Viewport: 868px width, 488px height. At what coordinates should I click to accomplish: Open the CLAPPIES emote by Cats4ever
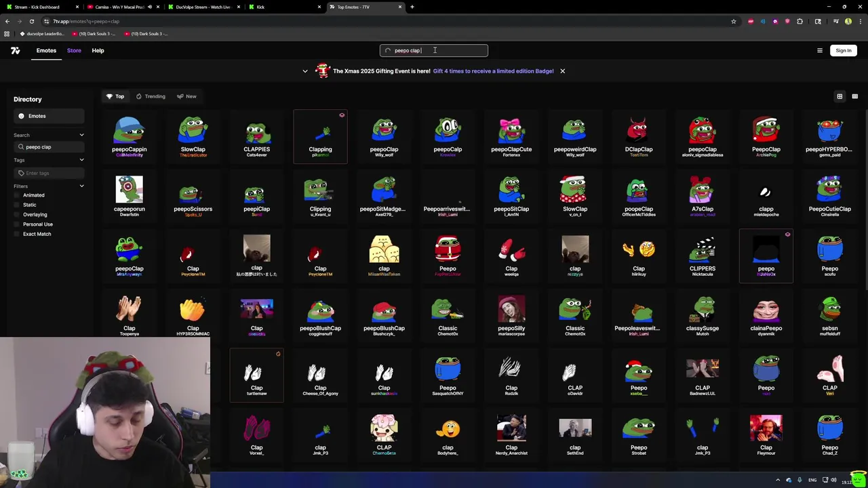(256, 137)
